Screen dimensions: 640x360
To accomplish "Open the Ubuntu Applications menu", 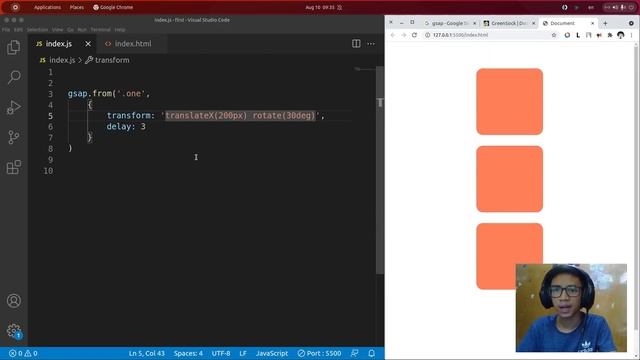I will pyautogui.click(x=47, y=7).
